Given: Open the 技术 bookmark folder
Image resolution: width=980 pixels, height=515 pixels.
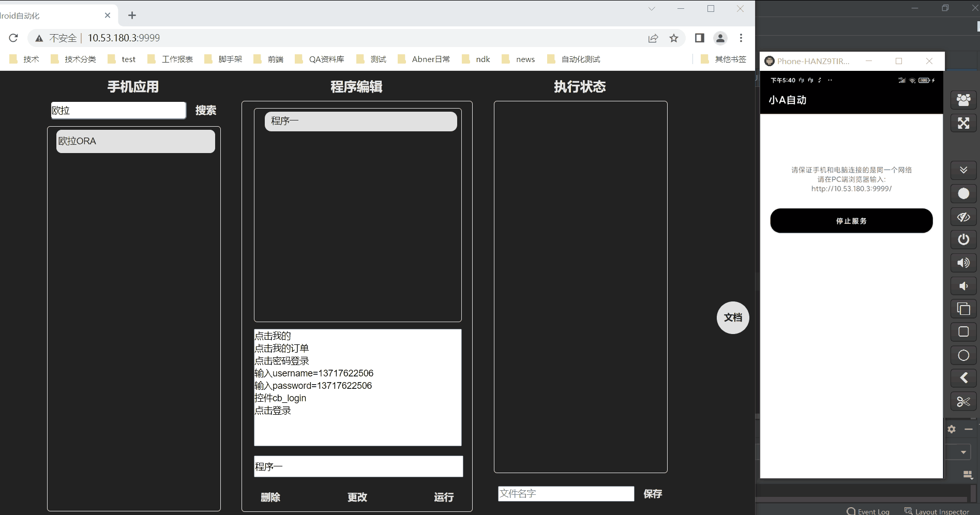Looking at the screenshot, I should (x=24, y=59).
